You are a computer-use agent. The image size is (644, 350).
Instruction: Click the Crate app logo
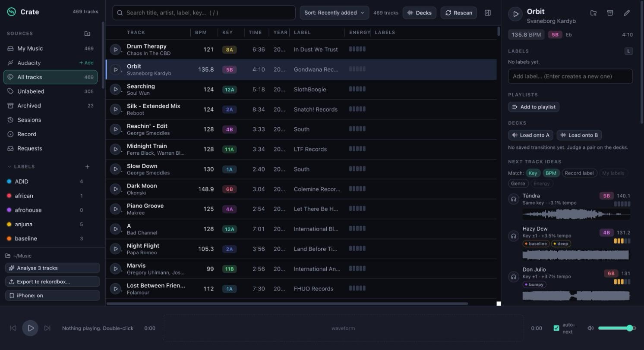click(12, 12)
